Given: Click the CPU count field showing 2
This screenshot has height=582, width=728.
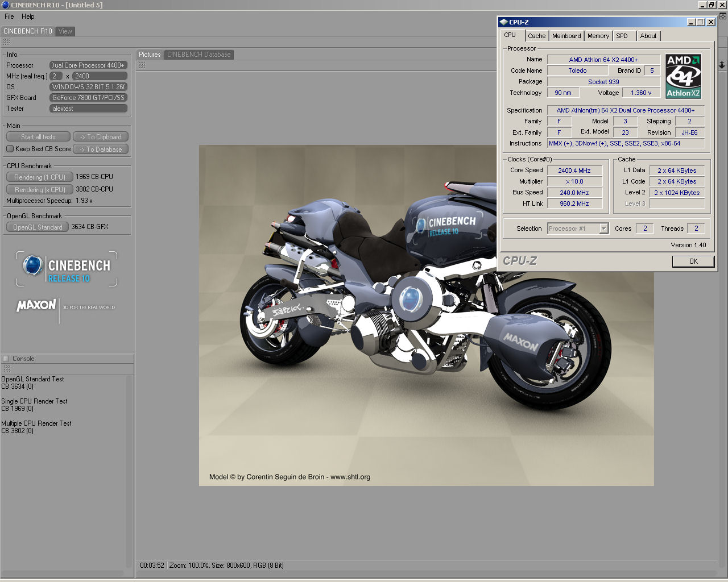Looking at the screenshot, I should [56, 76].
